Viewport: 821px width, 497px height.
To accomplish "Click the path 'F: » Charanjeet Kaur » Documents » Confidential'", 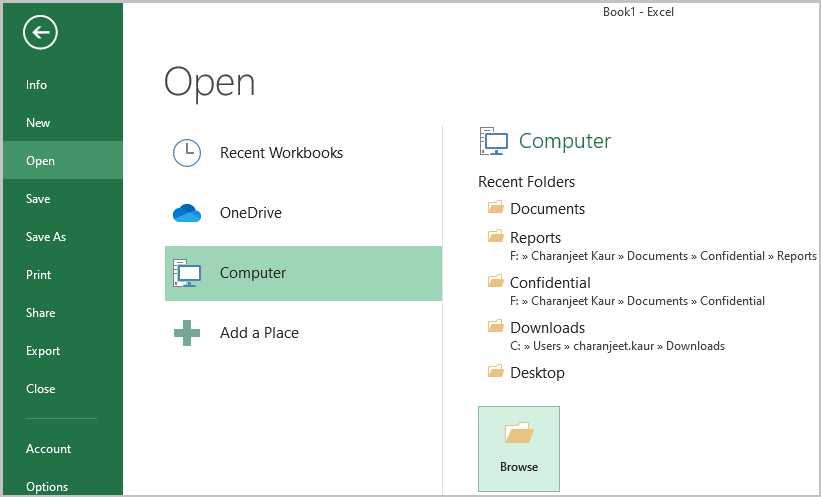I will pos(637,301).
